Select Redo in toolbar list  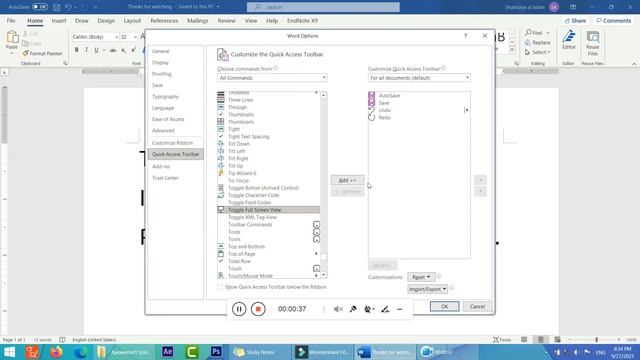coord(419,118)
